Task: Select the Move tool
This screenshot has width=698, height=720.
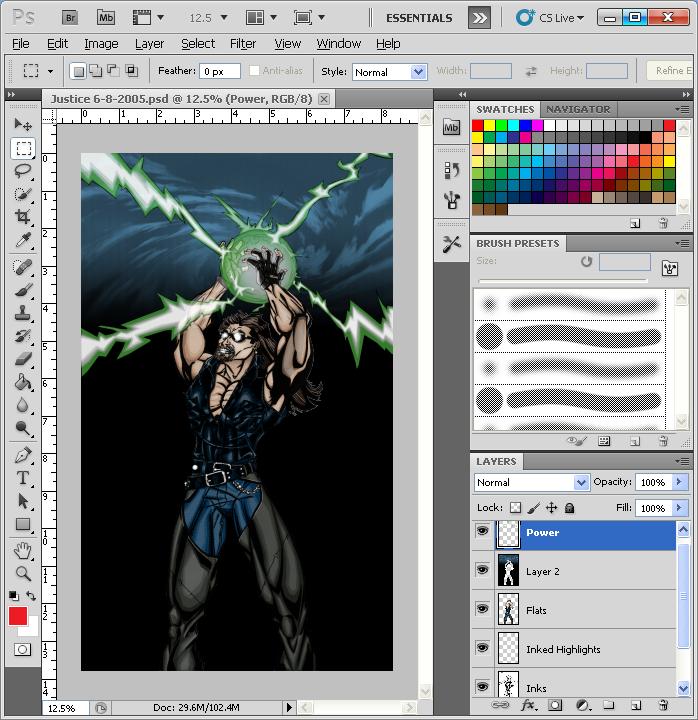Action: pos(23,124)
